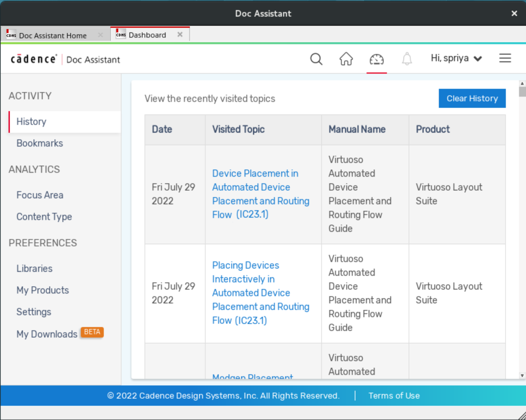The height and width of the screenshot is (420, 526).
Task: Open Settings in preferences sidebar
Action: coord(34,312)
